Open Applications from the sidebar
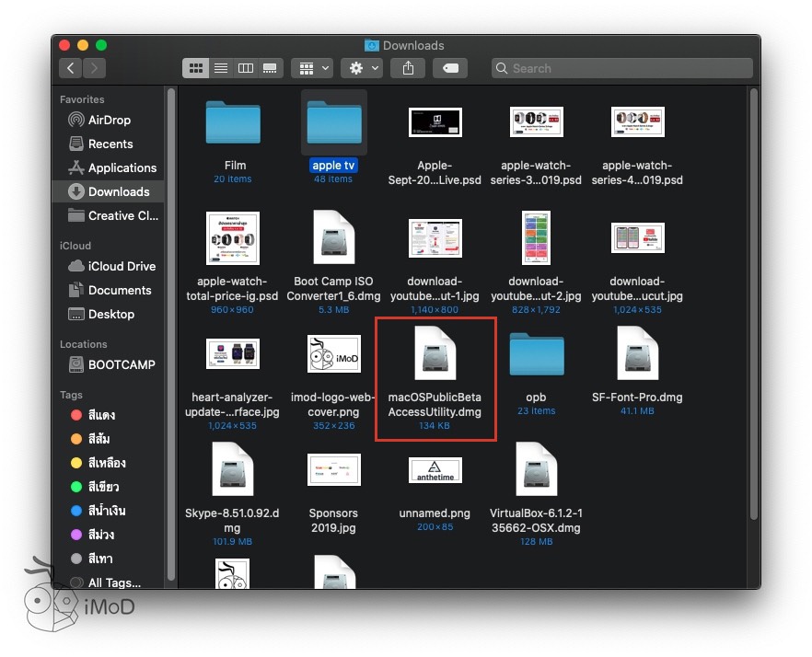Image resolution: width=812 pixels, height=657 pixels. (x=122, y=167)
